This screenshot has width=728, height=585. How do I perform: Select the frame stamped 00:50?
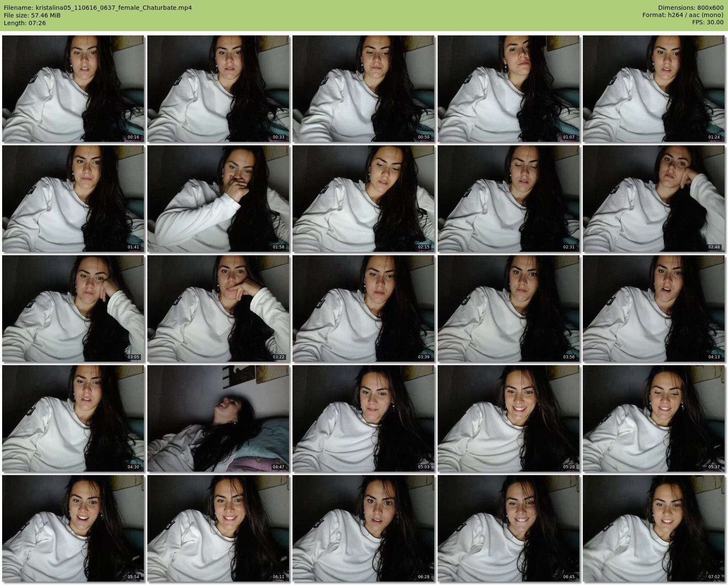coord(364,88)
